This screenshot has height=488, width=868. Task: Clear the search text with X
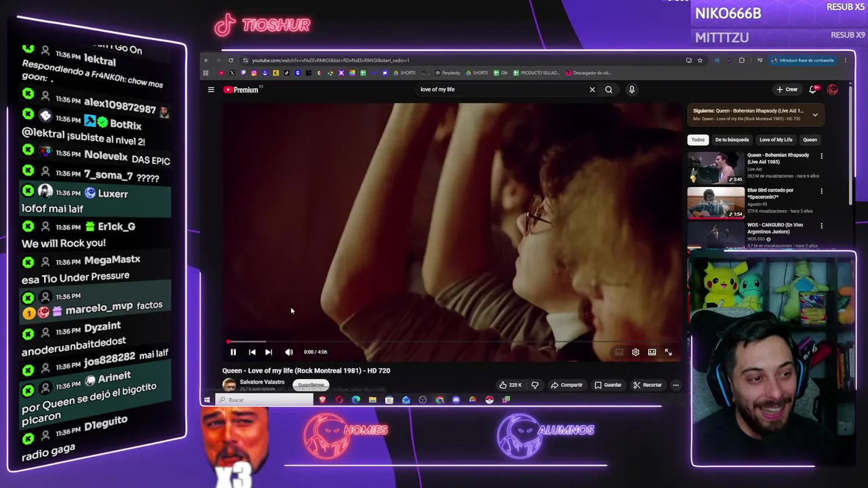tap(592, 89)
